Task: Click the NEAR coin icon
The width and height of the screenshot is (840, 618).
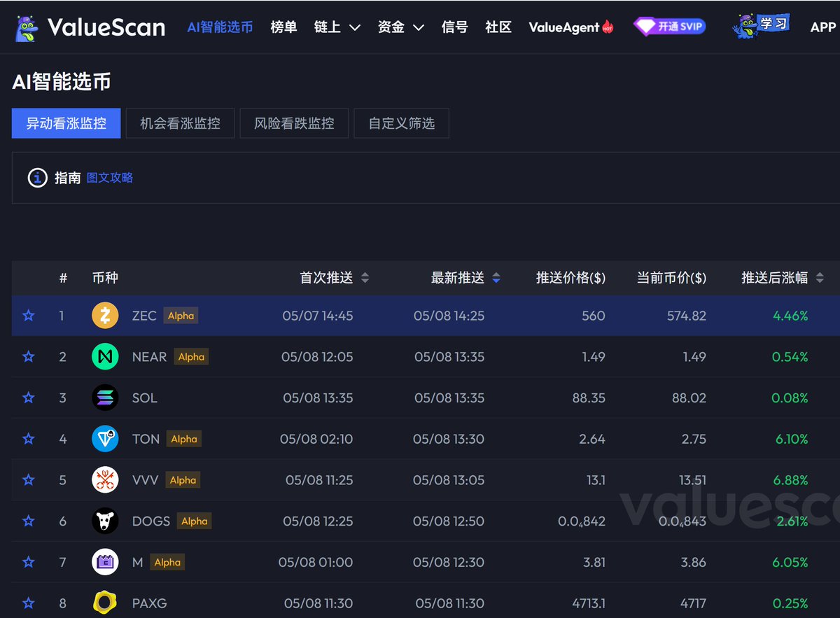Action: [105, 357]
